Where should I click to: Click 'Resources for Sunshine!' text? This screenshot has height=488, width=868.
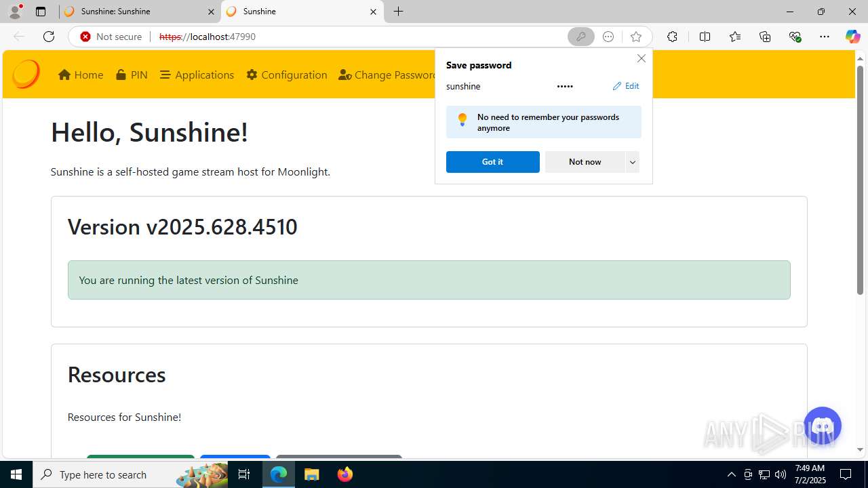[124, 417]
